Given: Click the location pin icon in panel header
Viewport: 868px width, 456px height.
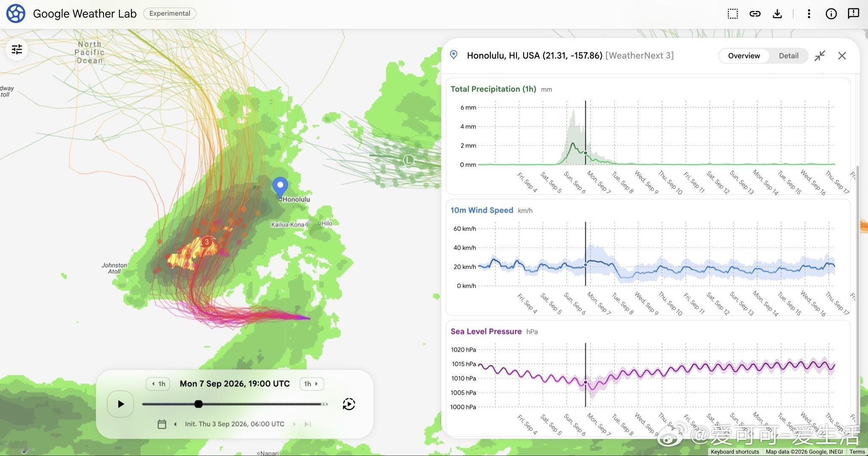Looking at the screenshot, I should tap(453, 55).
